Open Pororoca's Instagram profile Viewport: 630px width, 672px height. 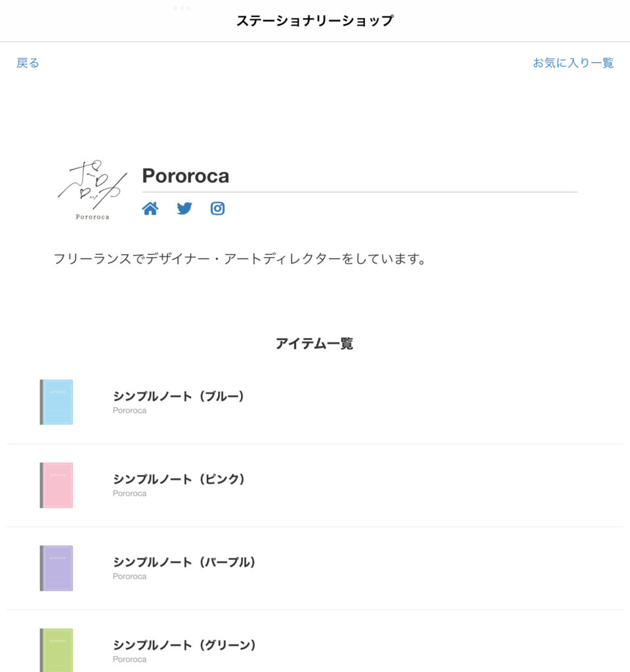coord(218,209)
